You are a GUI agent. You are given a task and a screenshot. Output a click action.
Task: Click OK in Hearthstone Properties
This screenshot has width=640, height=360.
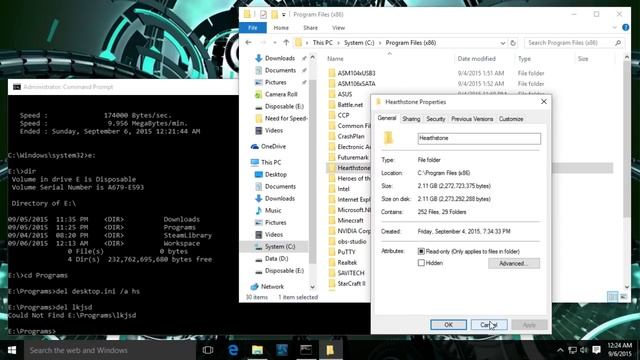[x=448, y=325]
